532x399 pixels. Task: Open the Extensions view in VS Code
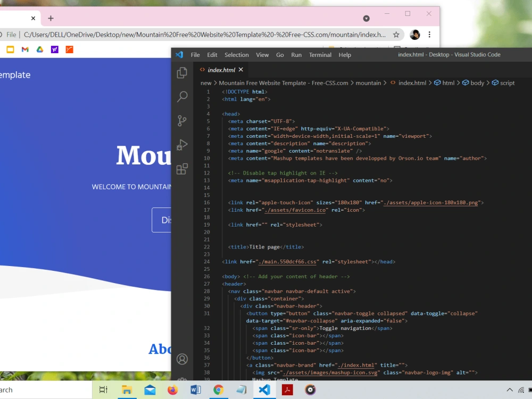pos(182,169)
